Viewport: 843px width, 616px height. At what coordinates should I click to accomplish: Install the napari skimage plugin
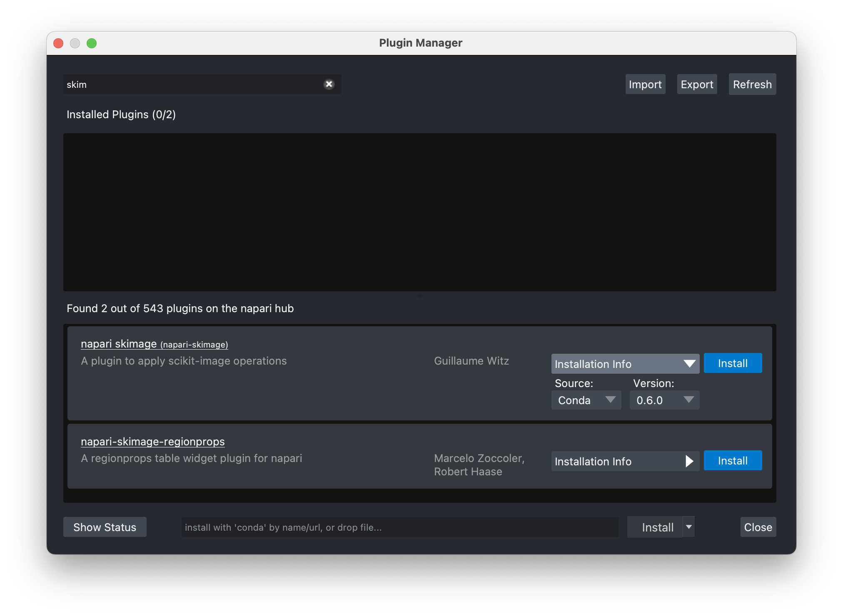(732, 363)
